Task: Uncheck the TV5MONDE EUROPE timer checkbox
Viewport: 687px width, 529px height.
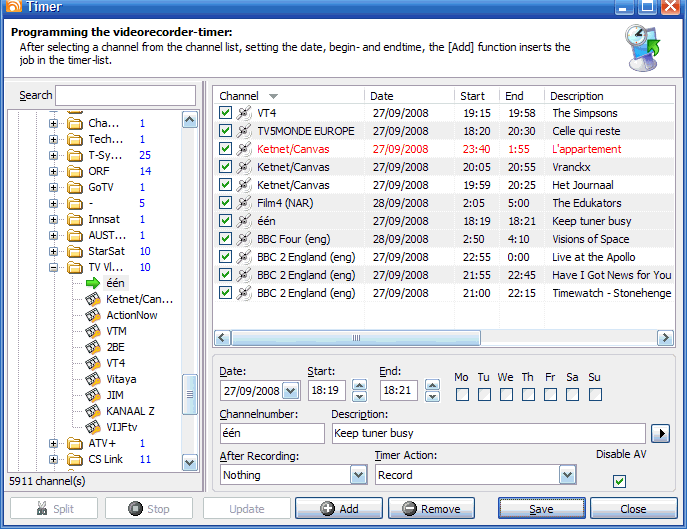Action: [226, 131]
